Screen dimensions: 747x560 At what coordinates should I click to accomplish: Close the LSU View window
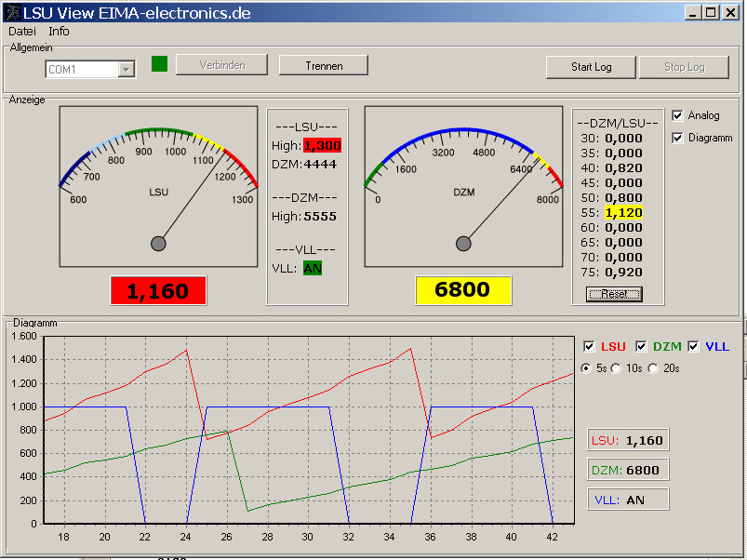[x=730, y=12]
